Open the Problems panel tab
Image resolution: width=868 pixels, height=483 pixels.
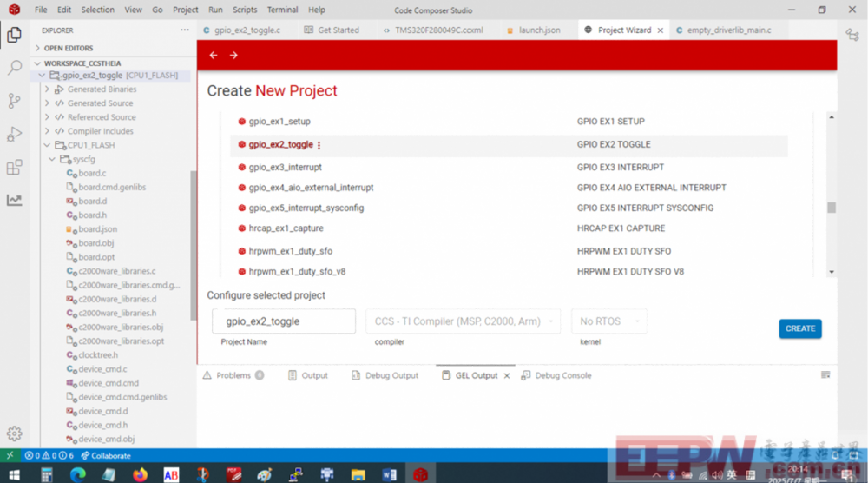[x=233, y=375]
